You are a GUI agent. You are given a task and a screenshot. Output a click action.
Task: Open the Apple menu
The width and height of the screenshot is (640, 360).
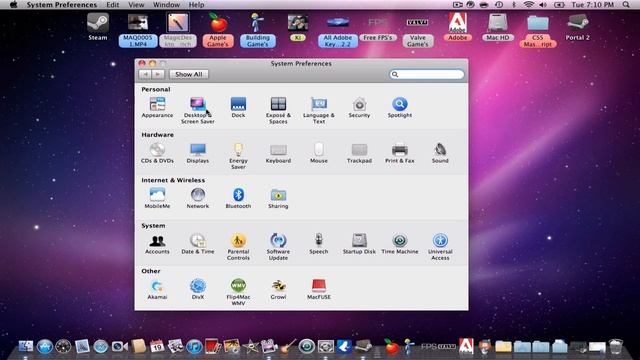[13, 5]
